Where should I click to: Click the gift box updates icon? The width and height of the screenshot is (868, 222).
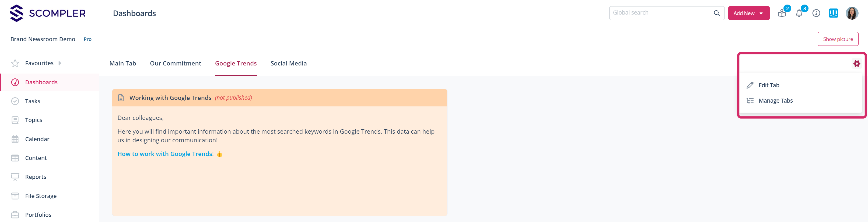782,13
